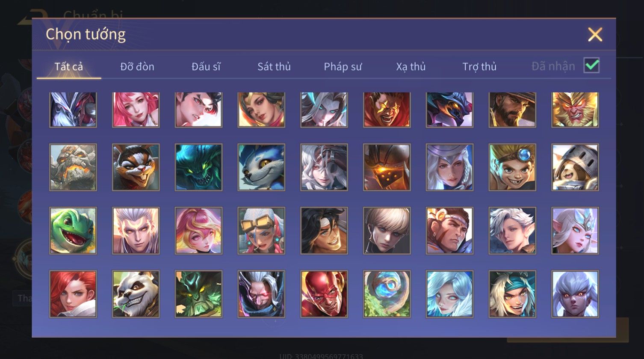Select the swirling planet orb hero
This screenshot has height=359, width=644.
[387, 294]
